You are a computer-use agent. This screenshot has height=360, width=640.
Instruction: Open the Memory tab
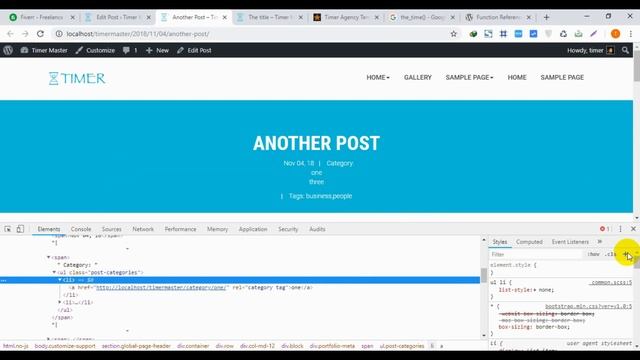click(x=218, y=229)
